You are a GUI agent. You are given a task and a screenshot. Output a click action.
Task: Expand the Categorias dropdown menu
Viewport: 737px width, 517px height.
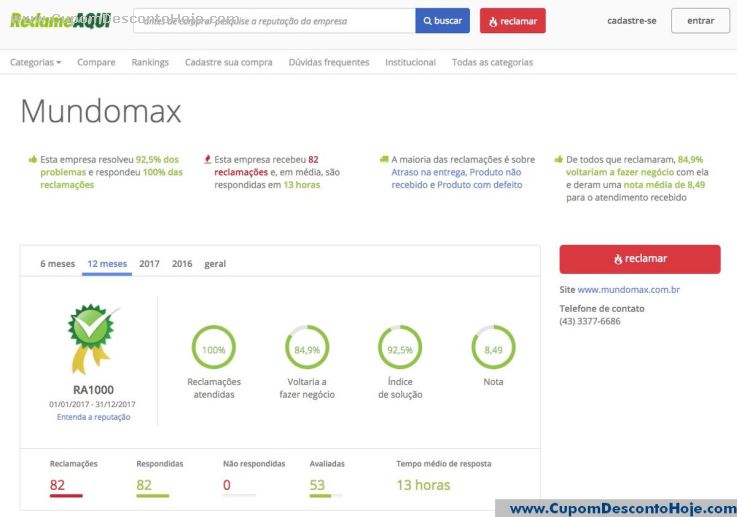pos(35,62)
